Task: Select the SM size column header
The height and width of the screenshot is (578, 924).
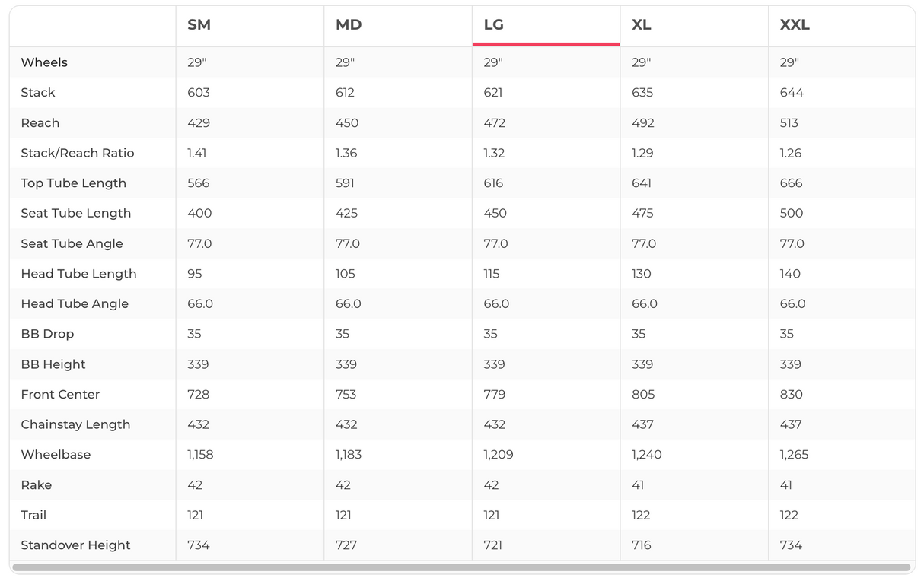Action: 199,25
